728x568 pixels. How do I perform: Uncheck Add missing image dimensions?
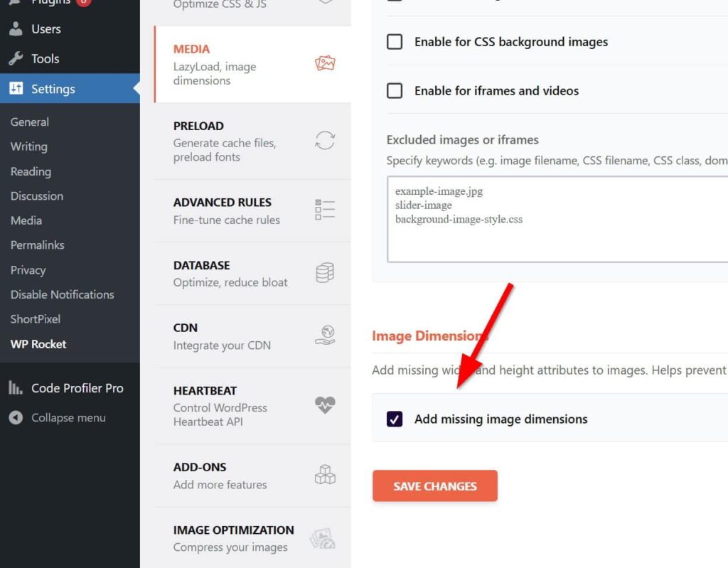(x=395, y=419)
